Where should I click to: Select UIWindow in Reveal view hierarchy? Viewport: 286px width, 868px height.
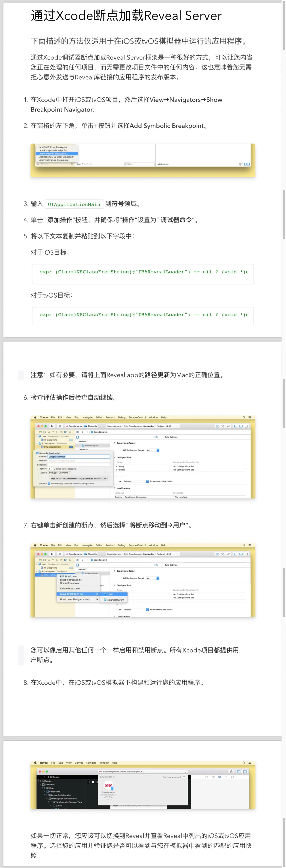[x=48, y=784]
